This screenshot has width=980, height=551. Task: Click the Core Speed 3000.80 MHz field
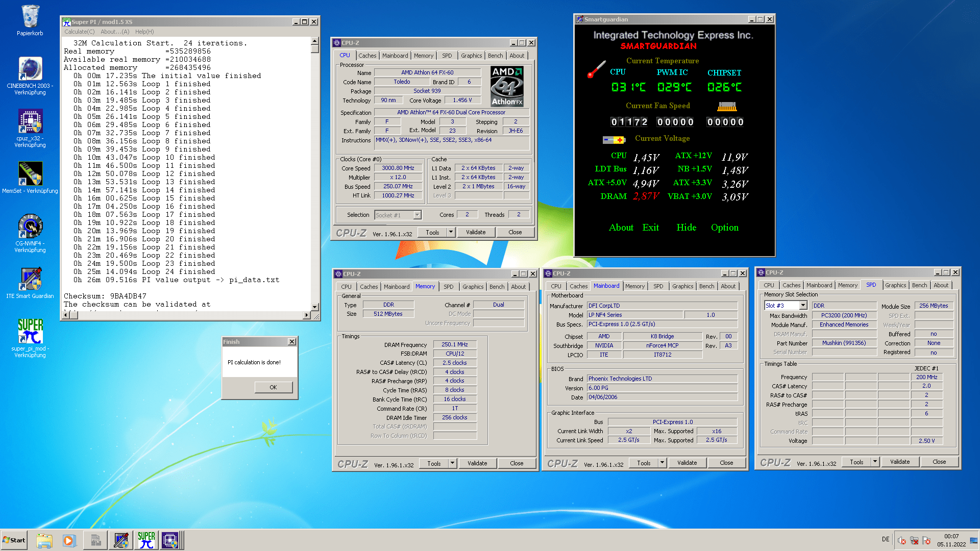tap(398, 168)
